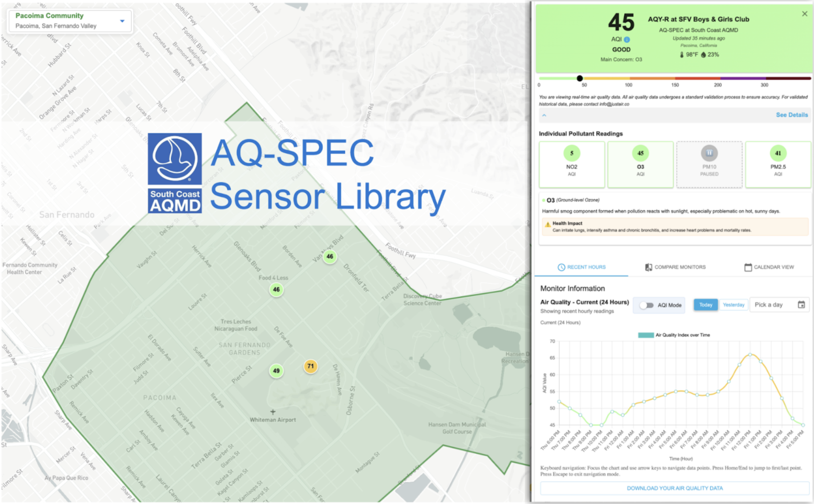The image size is (814, 504).
Task: Click the 49 sensor marker on map
Action: click(276, 371)
